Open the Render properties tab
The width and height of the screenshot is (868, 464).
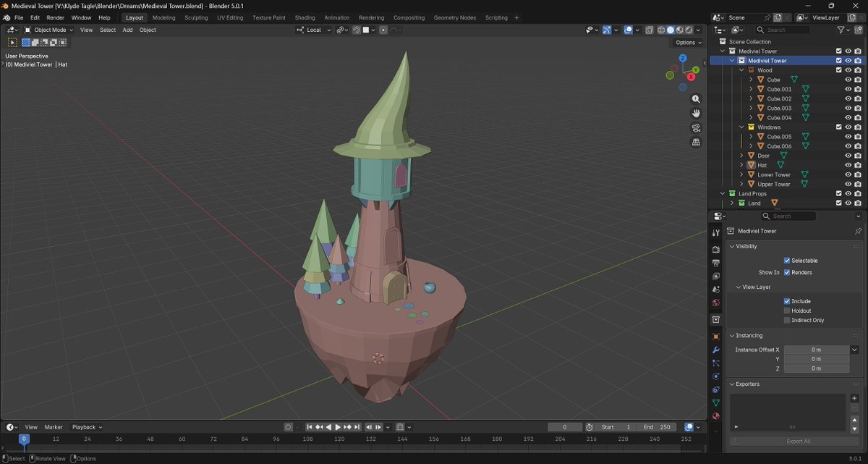click(x=715, y=250)
